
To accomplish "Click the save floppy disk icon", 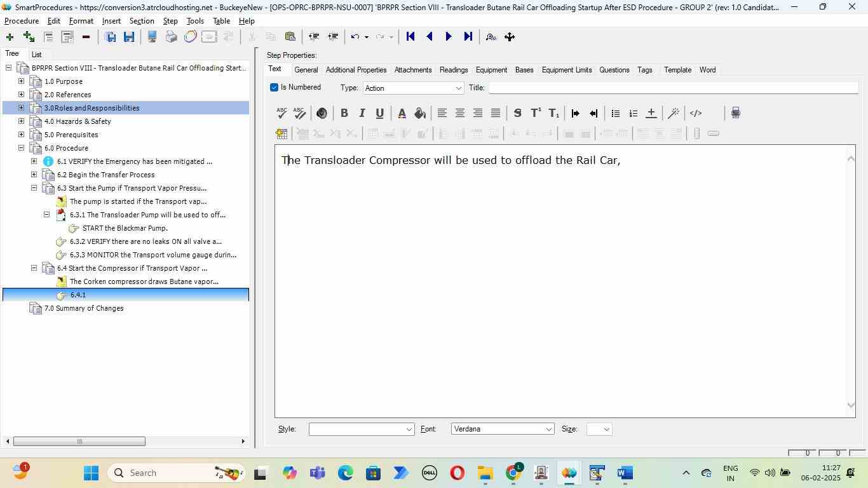I will click(x=129, y=37).
